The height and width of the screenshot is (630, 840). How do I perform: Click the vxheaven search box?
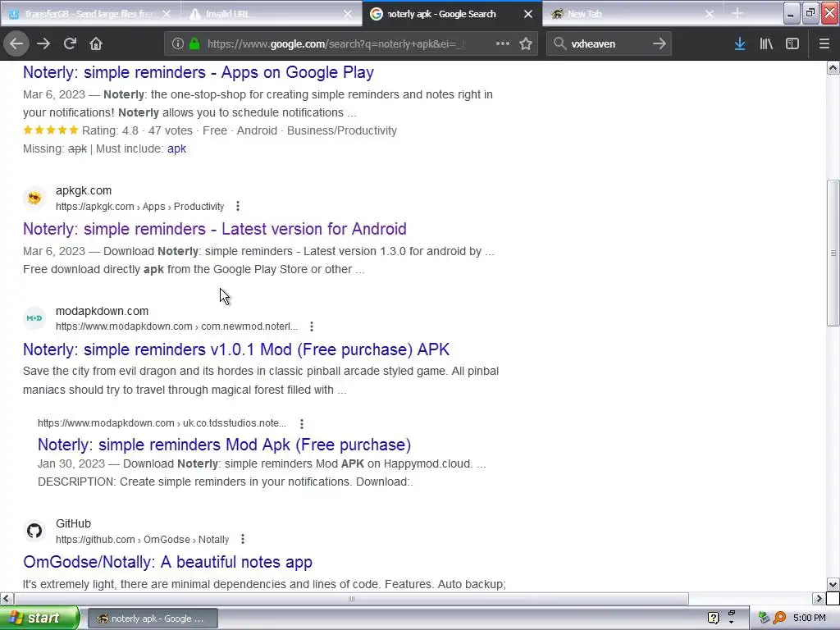(608, 44)
